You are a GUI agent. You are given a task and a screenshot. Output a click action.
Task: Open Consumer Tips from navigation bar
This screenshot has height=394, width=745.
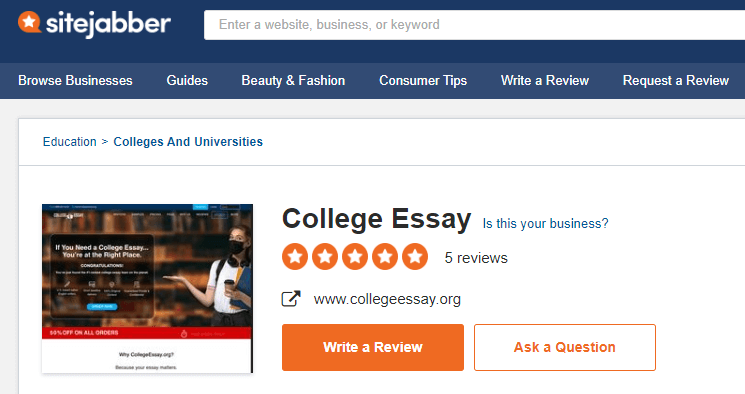click(423, 80)
